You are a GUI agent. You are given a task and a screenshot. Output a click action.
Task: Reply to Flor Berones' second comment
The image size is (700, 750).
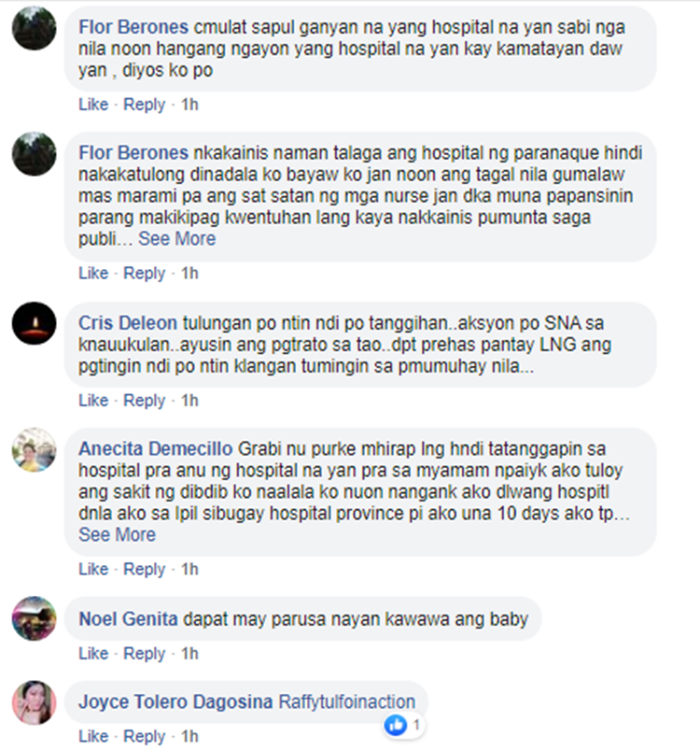coord(145,273)
